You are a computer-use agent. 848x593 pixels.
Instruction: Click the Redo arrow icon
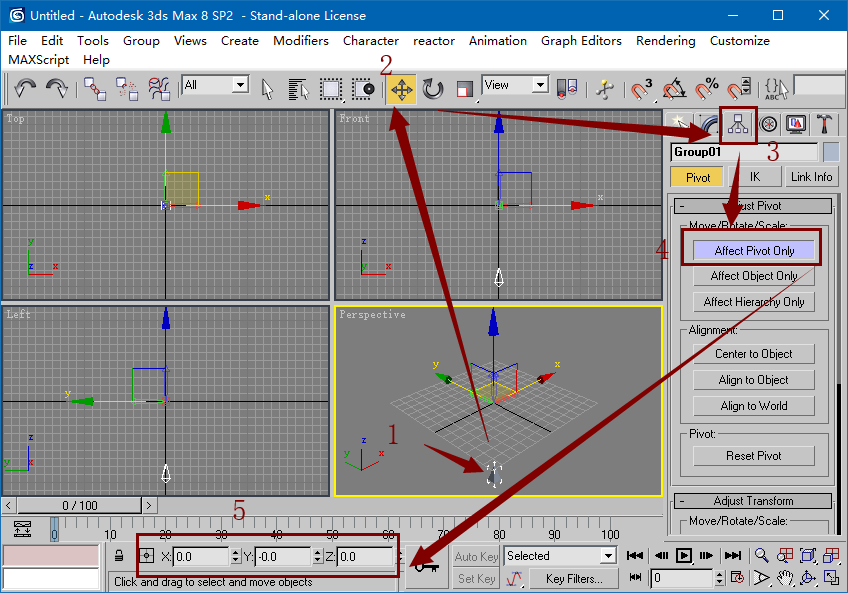coord(56,88)
